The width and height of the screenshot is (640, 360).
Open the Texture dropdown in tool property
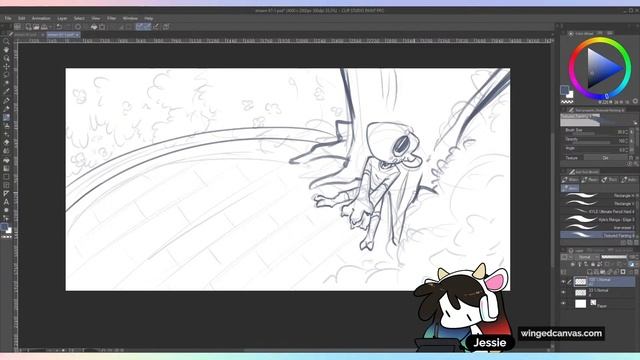(x=605, y=158)
